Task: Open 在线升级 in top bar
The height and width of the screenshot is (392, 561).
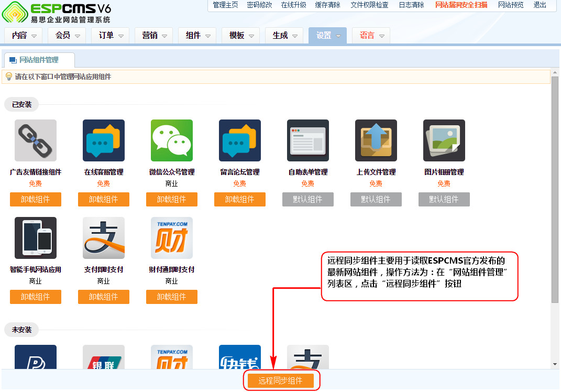Action: point(293,5)
